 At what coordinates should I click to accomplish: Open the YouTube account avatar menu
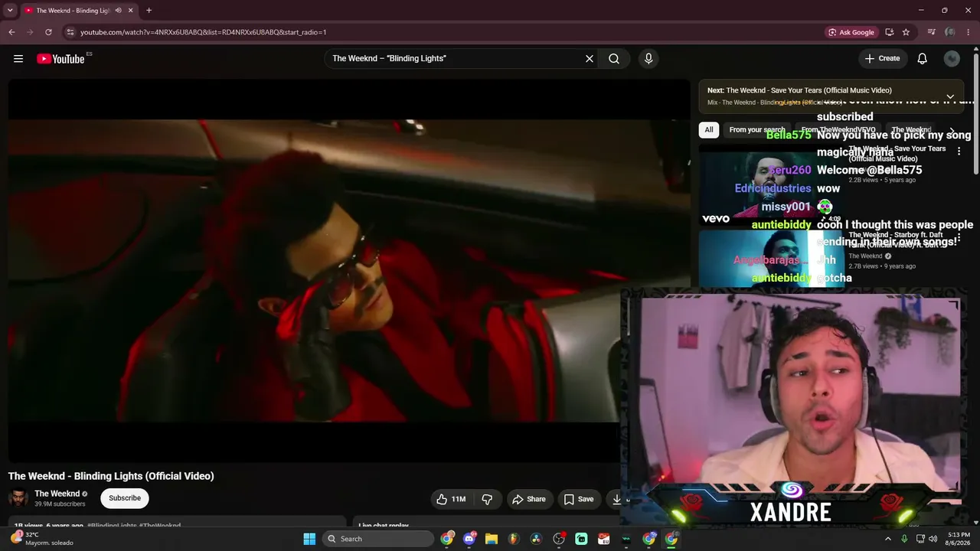(x=952, y=59)
